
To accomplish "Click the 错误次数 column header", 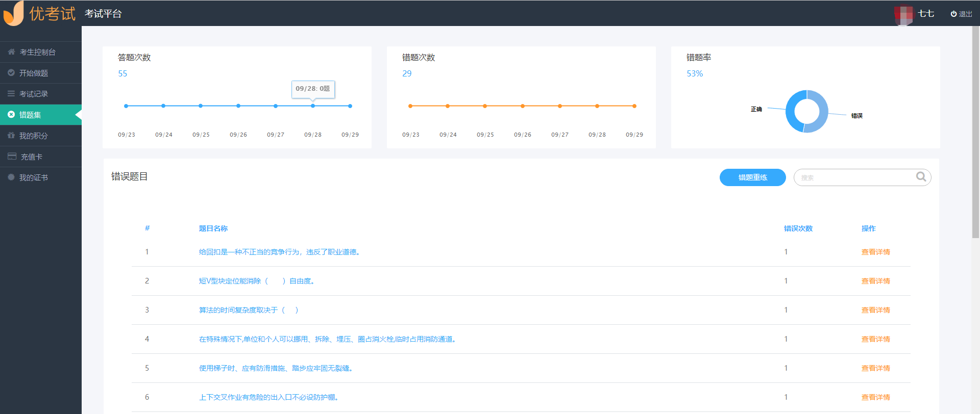I will click(798, 228).
